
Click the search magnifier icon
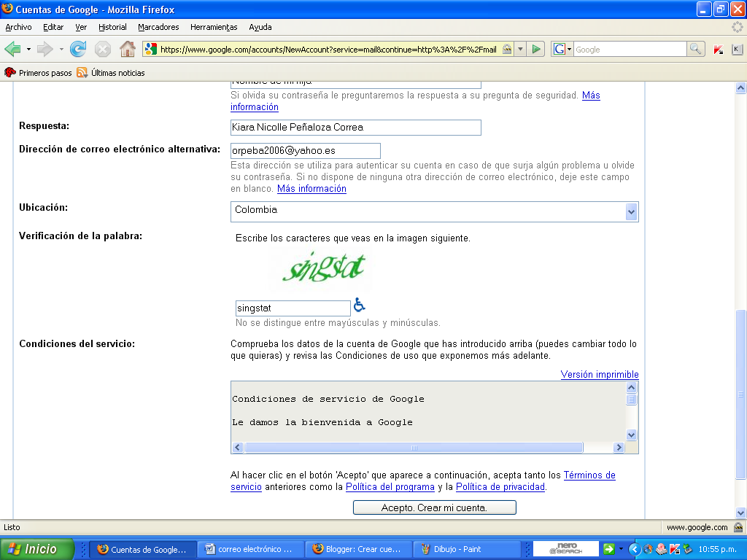click(x=697, y=50)
